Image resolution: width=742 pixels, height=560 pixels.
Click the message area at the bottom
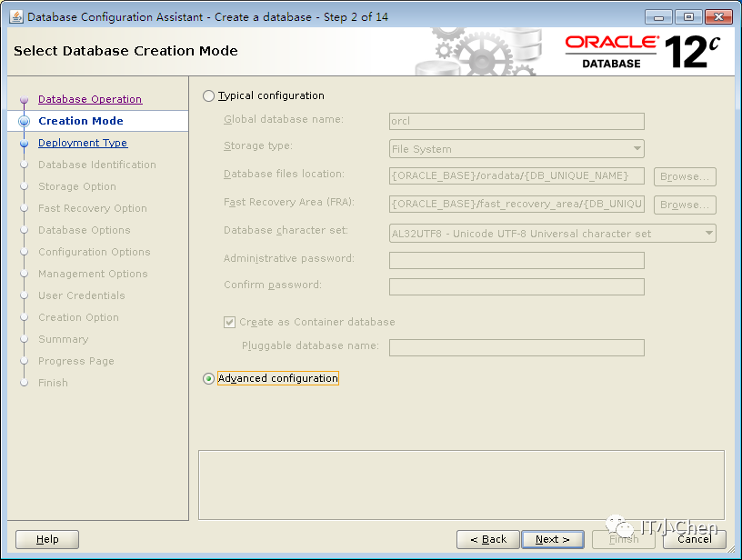pyautogui.click(x=461, y=485)
